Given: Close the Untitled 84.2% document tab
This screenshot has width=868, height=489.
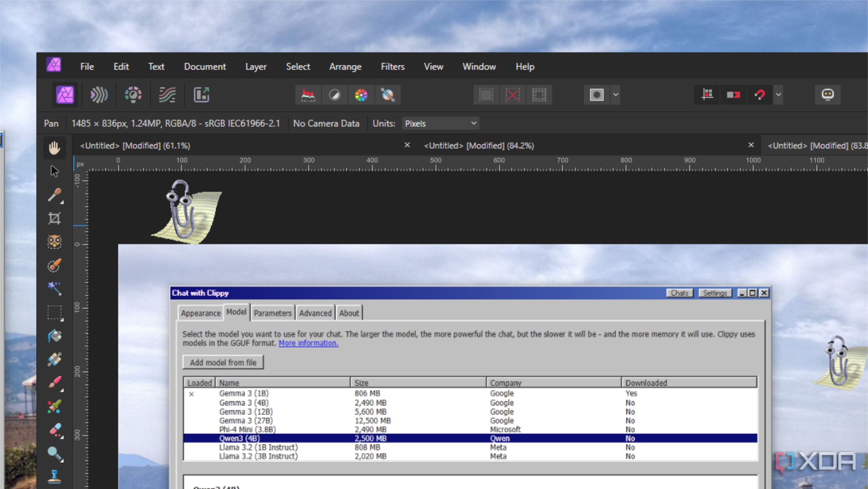Looking at the screenshot, I should (751, 145).
